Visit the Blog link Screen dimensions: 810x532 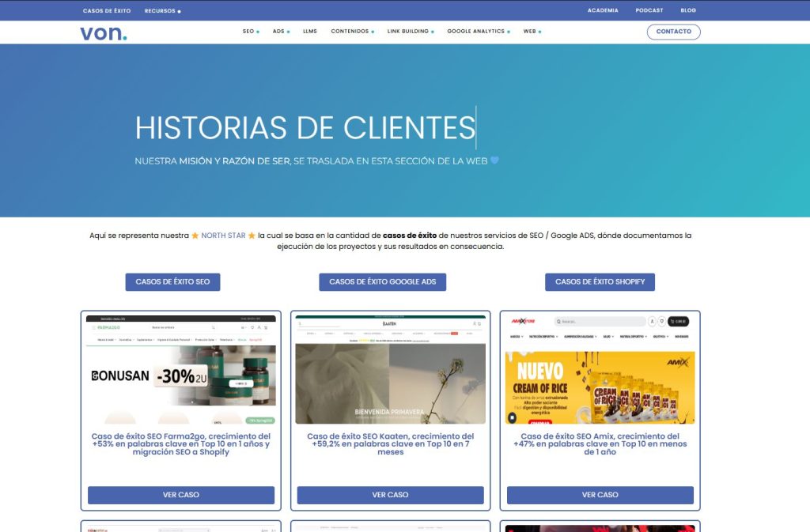(687, 10)
